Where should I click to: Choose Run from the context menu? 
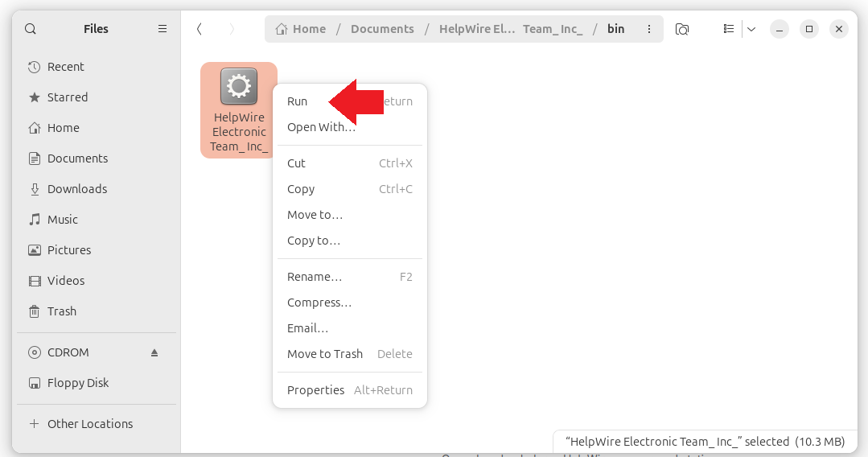point(350,101)
